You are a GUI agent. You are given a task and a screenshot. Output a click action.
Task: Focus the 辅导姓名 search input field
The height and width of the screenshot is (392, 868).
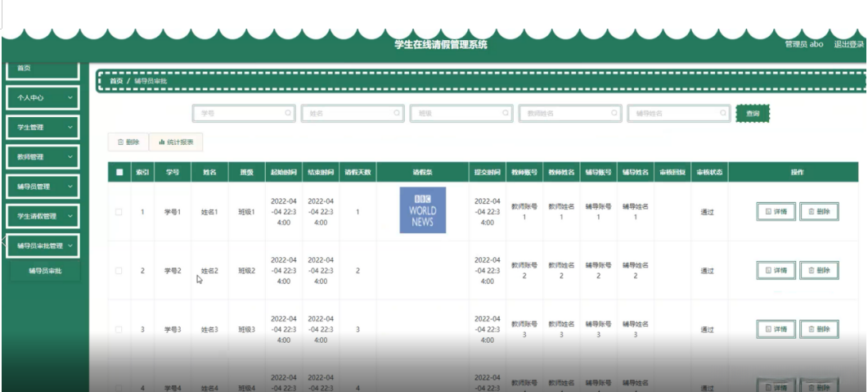coord(679,113)
